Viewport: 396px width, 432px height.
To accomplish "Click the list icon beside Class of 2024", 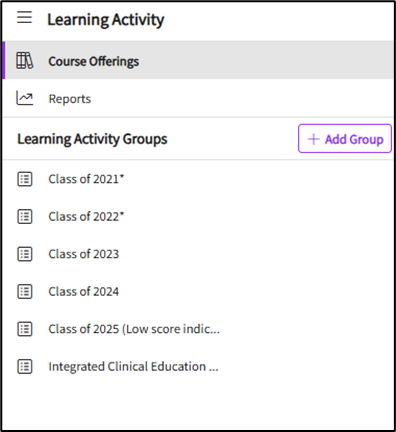I will pos(25,292).
